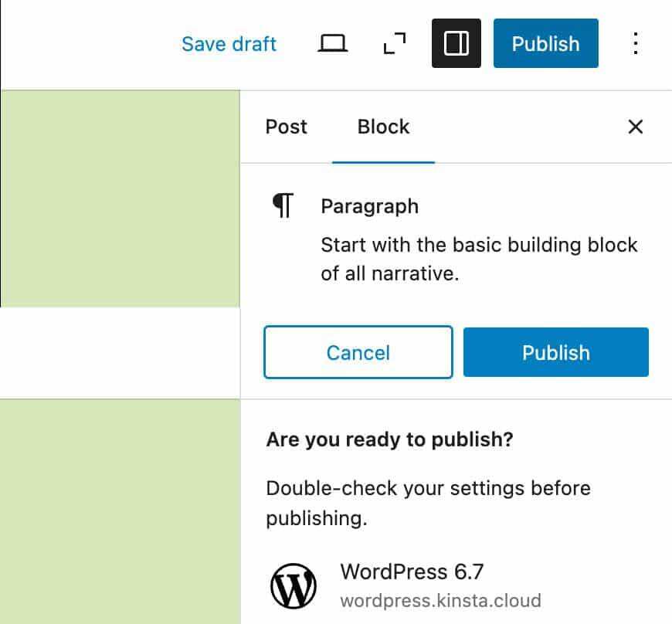Open the three-dot options menu
This screenshot has height=624, width=672.
[x=635, y=44]
